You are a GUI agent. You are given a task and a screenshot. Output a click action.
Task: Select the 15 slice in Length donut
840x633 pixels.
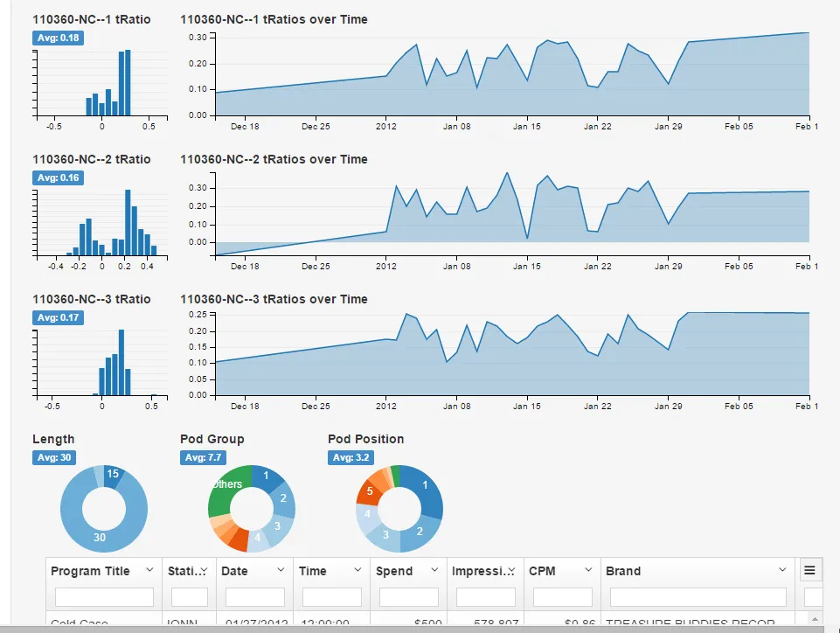click(x=113, y=475)
